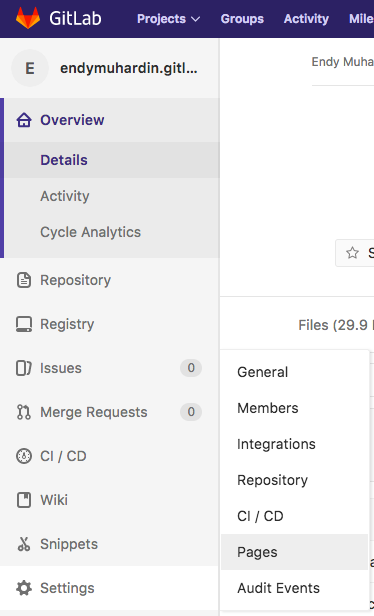Click the GitLab fox logo
The image size is (374, 616).
point(28,18)
